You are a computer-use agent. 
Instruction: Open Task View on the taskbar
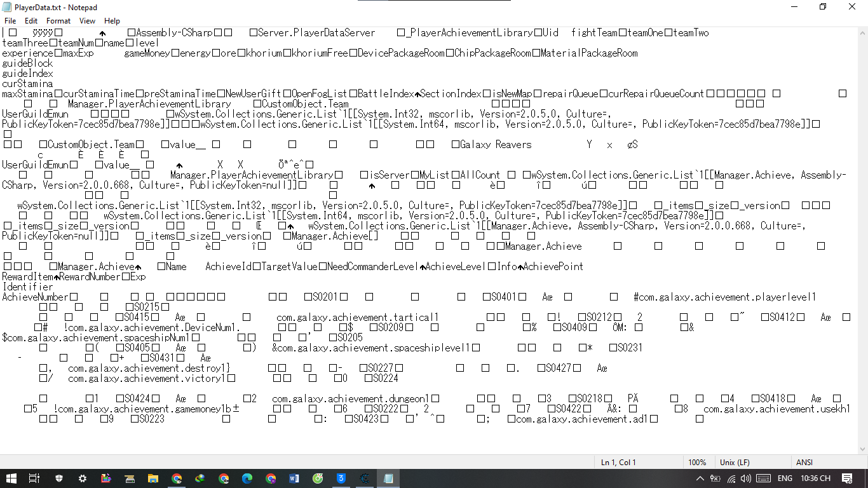pyautogui.click(x=34, y=477)
